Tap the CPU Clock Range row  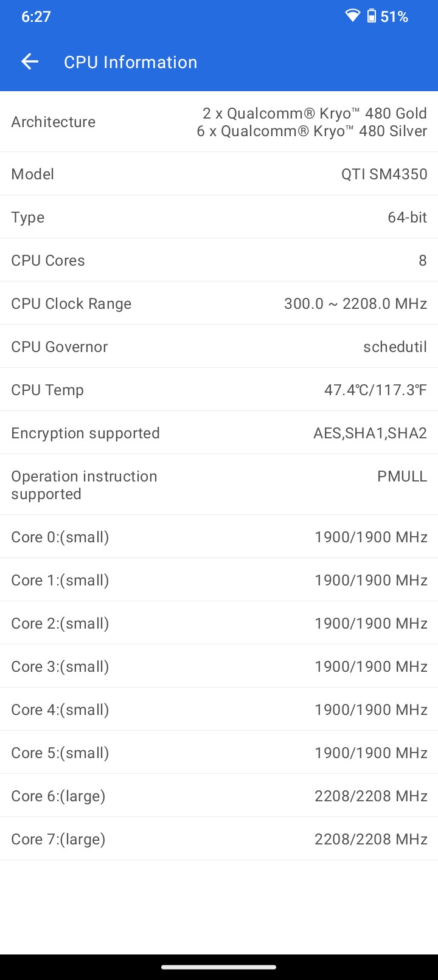(x=219, y=303)
